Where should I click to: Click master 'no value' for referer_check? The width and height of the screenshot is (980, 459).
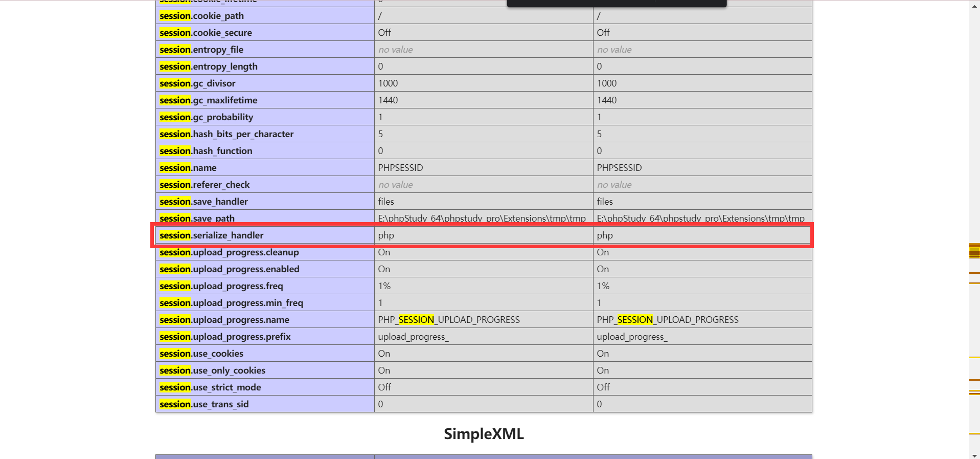(x=614, y=185)
